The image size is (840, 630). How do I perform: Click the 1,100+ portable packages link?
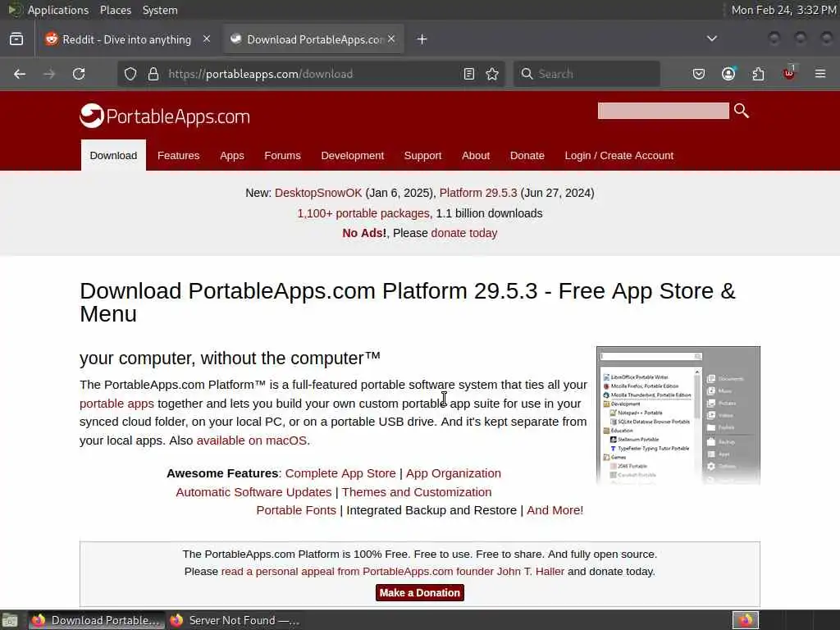click(x=365, y=213)
